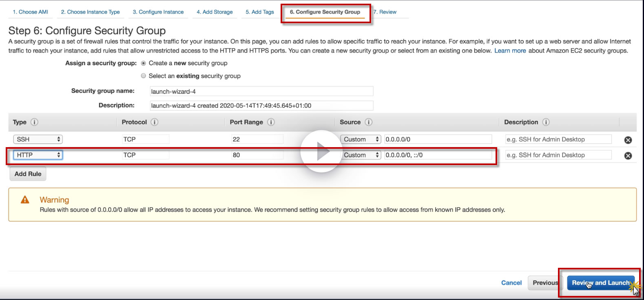Click the info icon beside Source header

click(368, 122)
